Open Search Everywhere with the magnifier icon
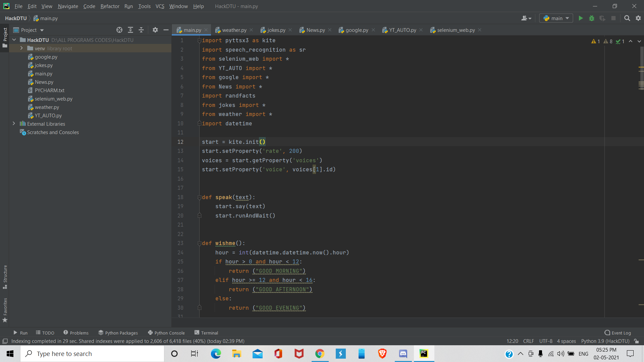The image size is (644, 362). click(x=627, y=18)
